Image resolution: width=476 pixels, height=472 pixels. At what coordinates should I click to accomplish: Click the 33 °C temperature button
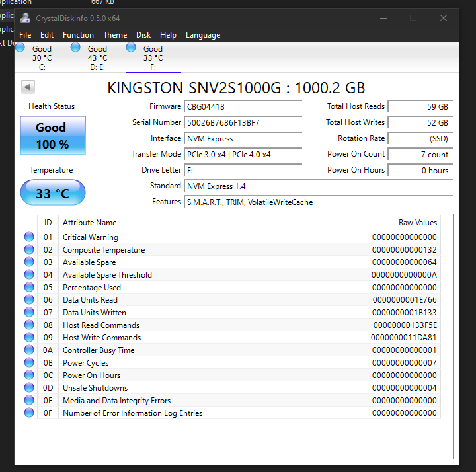[x=53, y=192]
